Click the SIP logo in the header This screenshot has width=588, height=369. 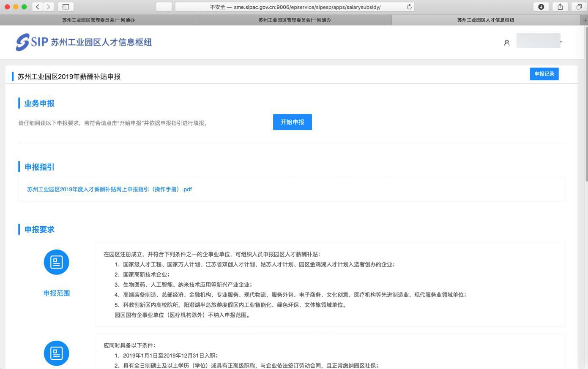point(32,42)
